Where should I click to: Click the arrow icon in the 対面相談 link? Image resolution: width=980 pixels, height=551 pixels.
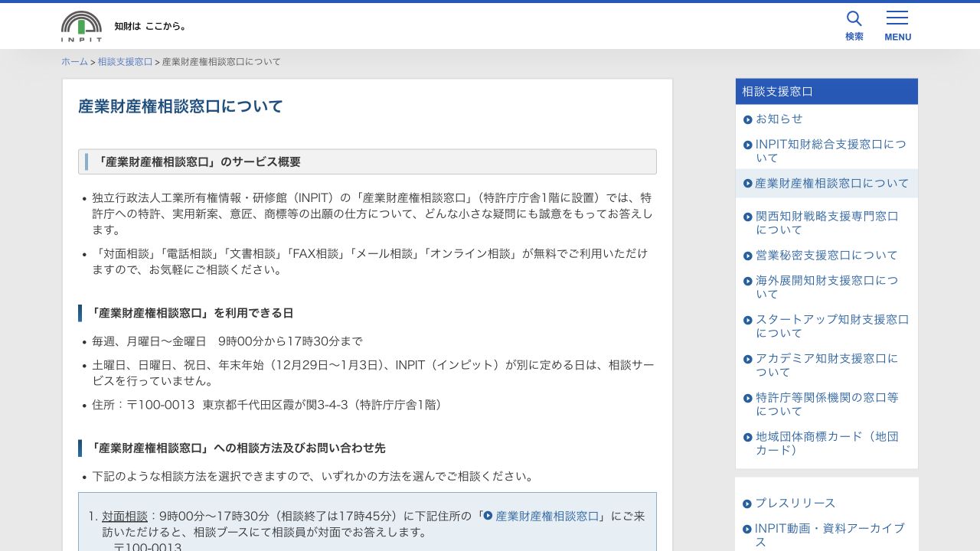(x=488, y=516)
